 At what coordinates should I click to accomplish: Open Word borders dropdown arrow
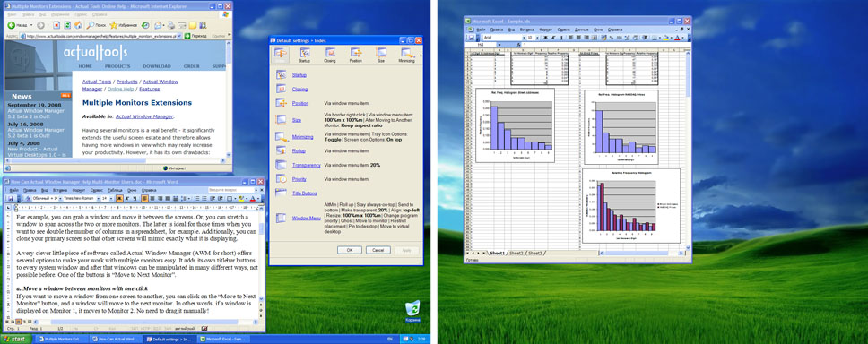tap(235, 199)
